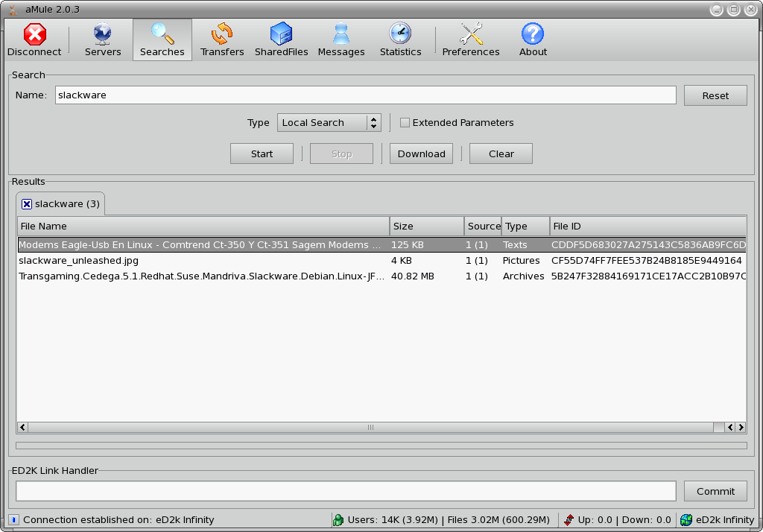This screenshot has width=763, height=532.
Task: Click the CF55D74FF7FEE537B24B8185E9449164 file ID
Action: (646, 260)
